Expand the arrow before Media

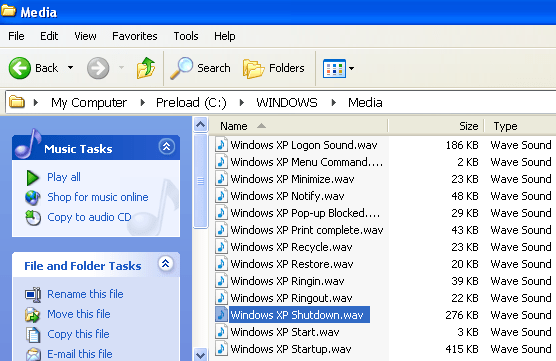tap(334, 102)
